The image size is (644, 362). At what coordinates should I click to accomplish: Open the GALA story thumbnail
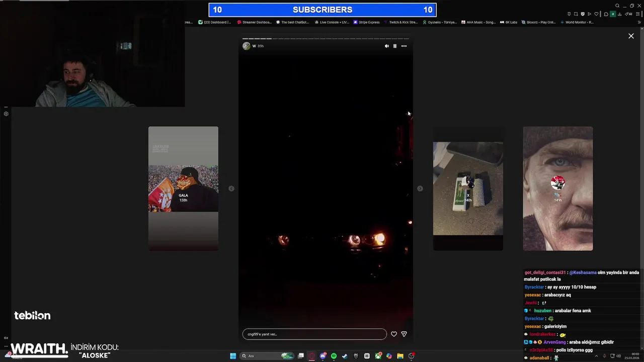[x=183, y=189]
